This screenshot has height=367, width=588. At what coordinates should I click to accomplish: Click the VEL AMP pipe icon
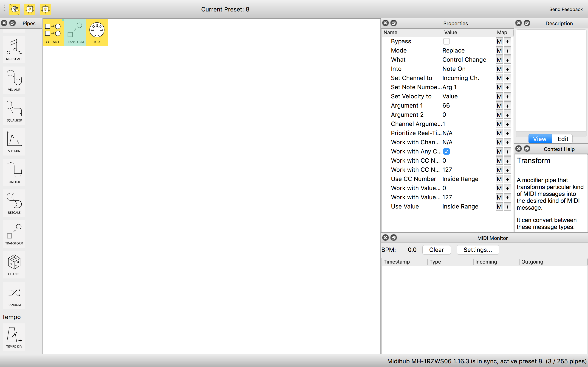(14, 80)
